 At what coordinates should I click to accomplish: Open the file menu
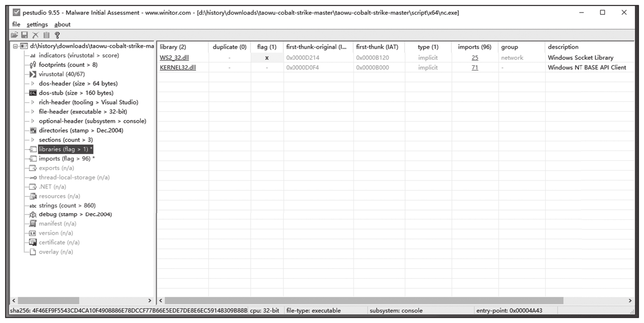tap(16, 24)
